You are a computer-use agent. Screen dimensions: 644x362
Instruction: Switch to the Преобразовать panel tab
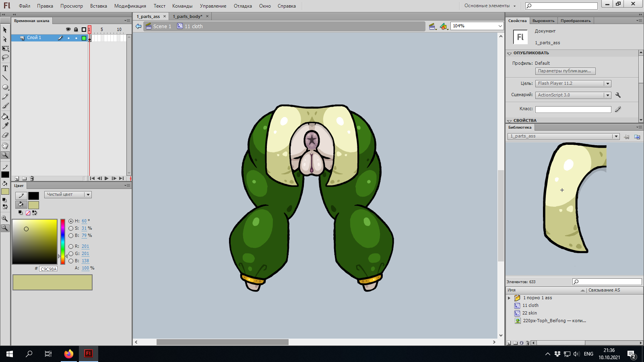point(576,21)
